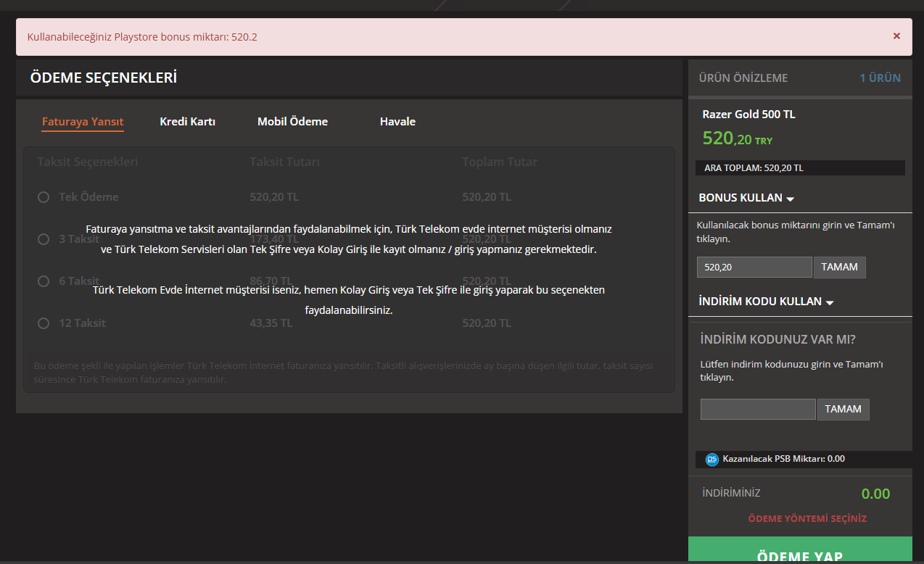
Task: Click the bonus amount input field
Action: coord(754,267)
